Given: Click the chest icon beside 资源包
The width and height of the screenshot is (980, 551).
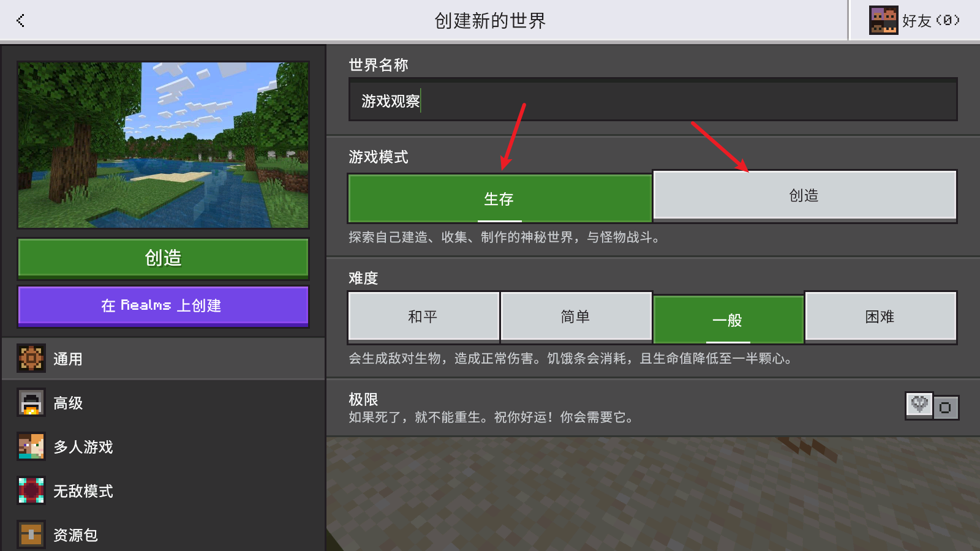Looking at the screenshot, I should pyautogui.click(x=31, y=534).
